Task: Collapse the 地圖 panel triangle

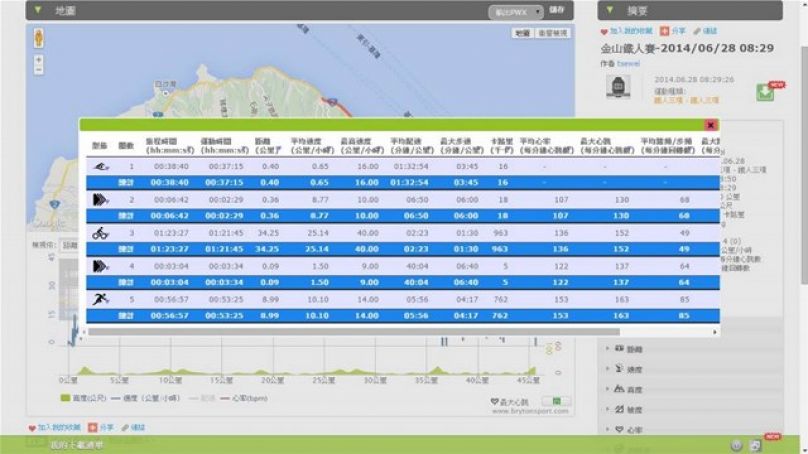Action: point(38,10)
